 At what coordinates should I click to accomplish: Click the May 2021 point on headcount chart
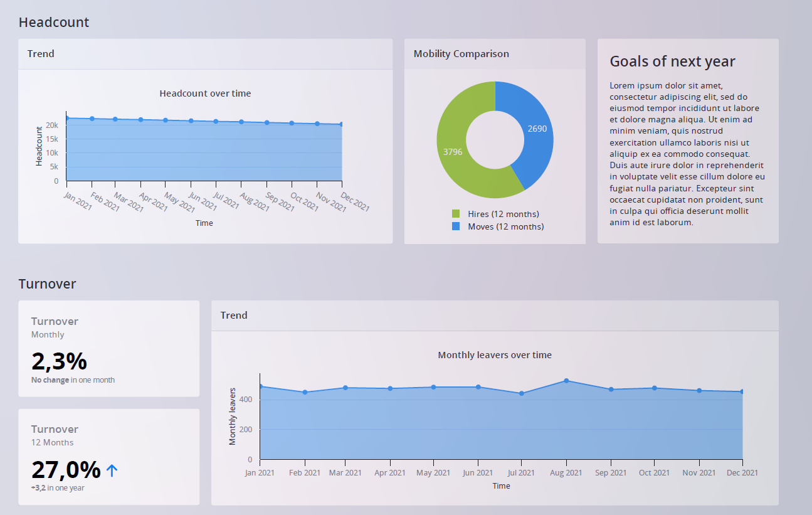coord(166,120)
